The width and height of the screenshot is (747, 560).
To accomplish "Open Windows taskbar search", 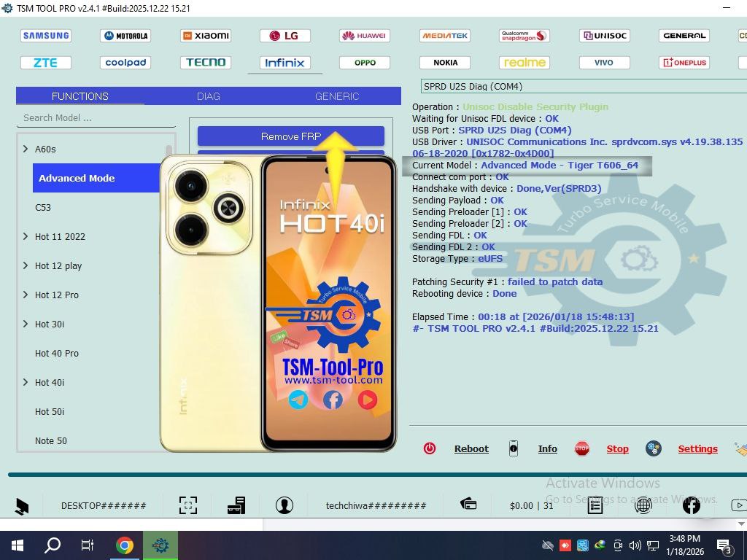I will click(x=53, y=545).
